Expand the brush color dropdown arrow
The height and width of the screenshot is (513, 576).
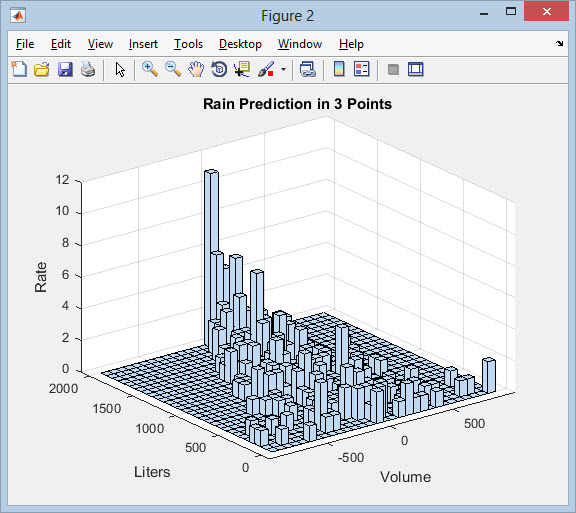pos(283,69)
